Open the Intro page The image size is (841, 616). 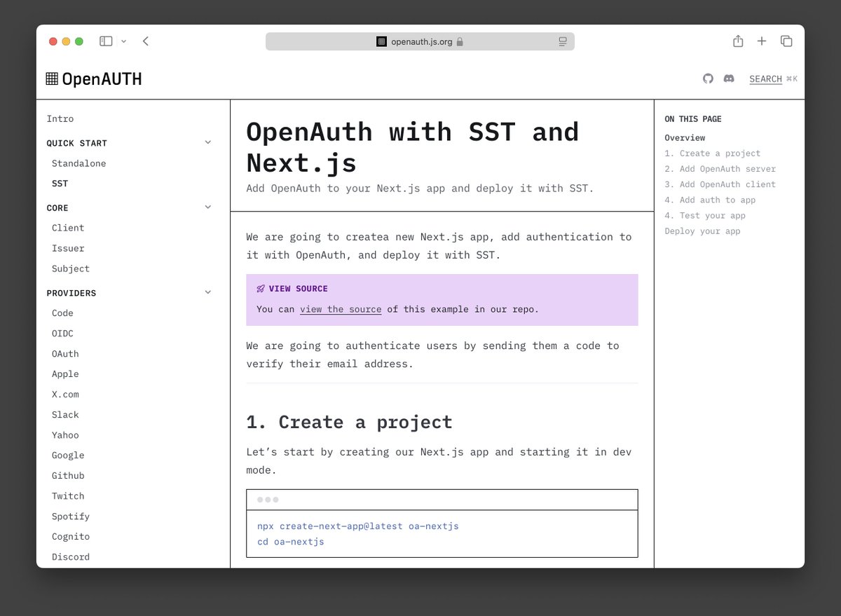60,119
